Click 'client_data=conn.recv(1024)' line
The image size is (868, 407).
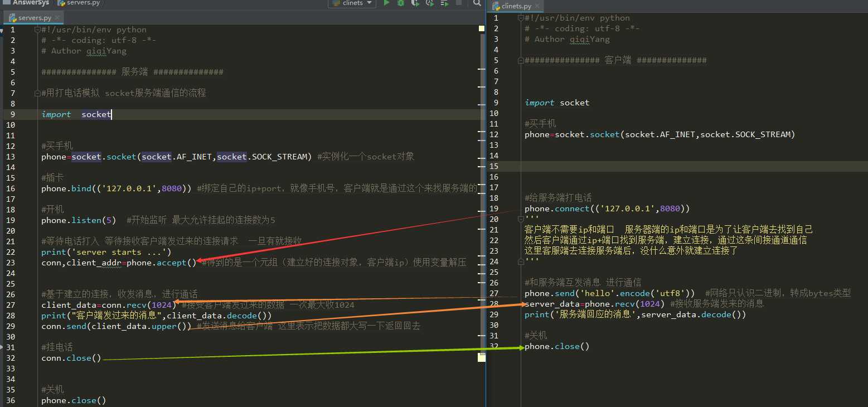109,305
